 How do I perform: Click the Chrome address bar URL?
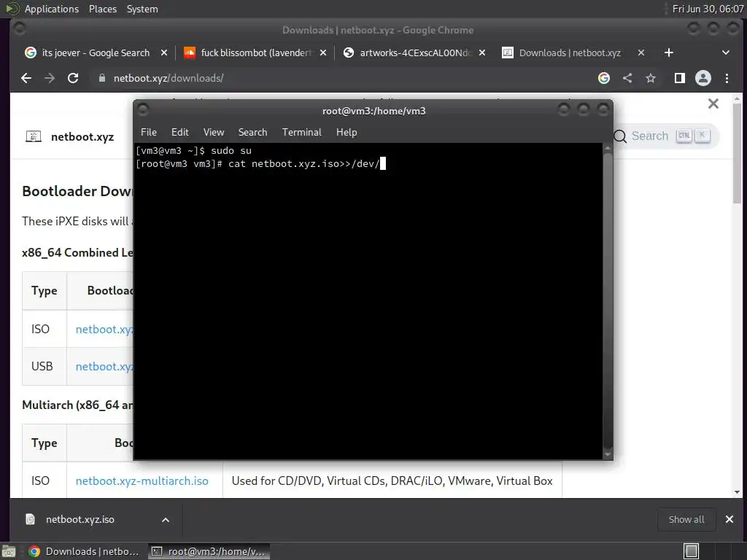coord(169,78)
